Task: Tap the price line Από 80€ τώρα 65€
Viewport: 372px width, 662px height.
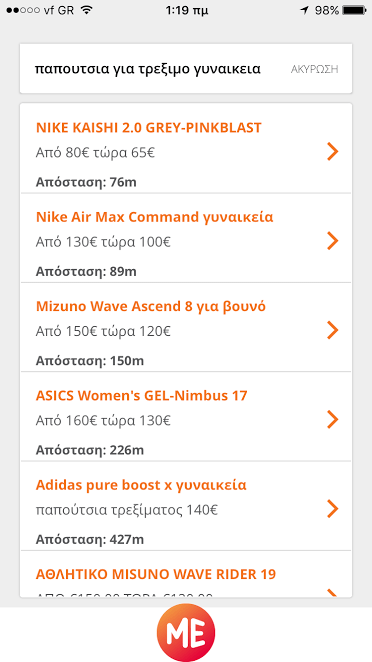Action: [x=95, y=152]
